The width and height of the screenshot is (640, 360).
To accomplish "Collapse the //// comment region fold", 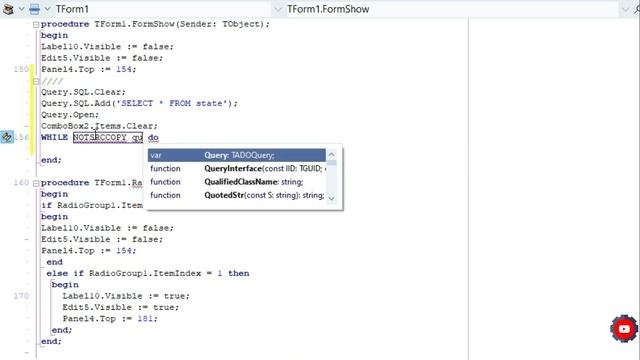I will (36, 81).
